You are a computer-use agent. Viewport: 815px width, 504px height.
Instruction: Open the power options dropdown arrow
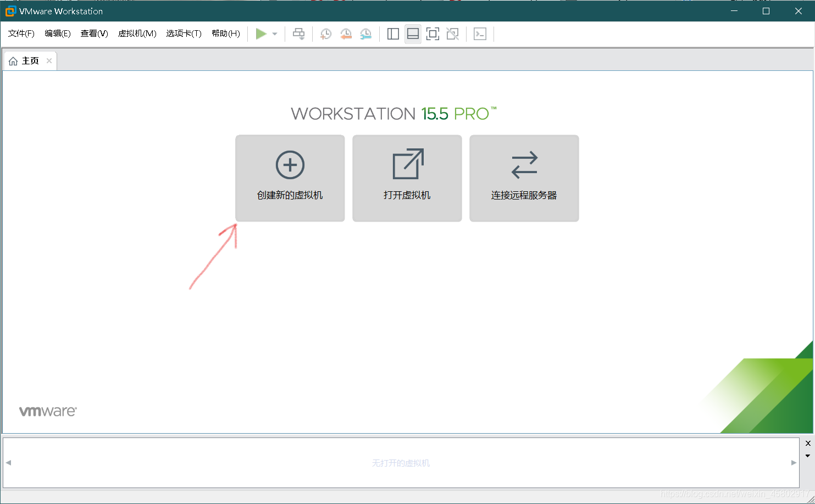[275, 34]
